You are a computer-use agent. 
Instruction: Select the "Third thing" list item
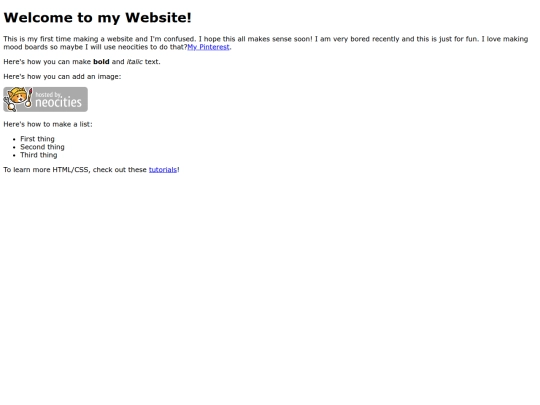point(39,155)
